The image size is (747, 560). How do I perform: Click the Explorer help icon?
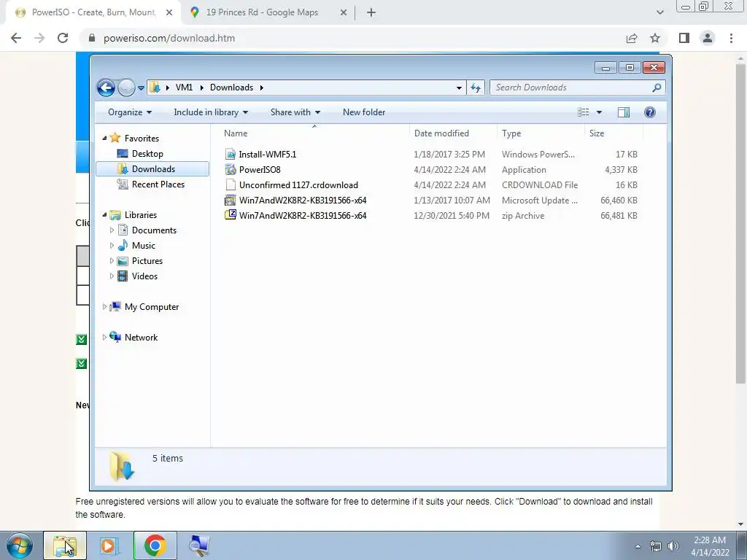coord(650,112)
